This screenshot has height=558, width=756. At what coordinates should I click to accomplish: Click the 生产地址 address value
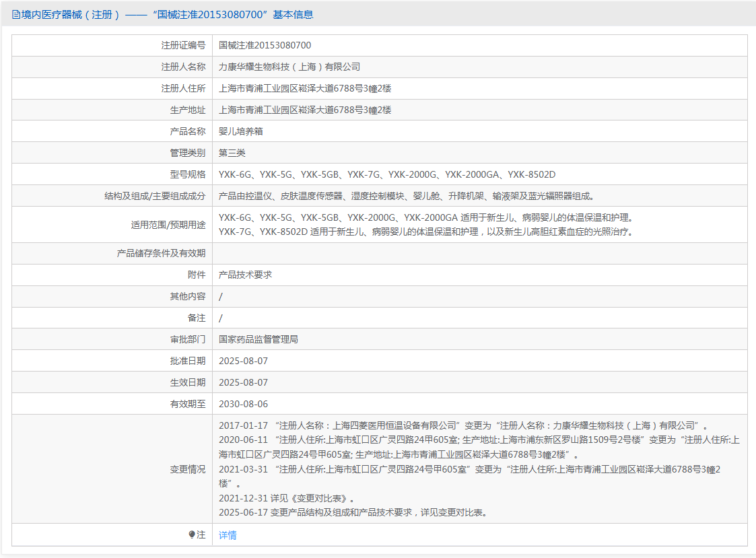coord(305,110)
